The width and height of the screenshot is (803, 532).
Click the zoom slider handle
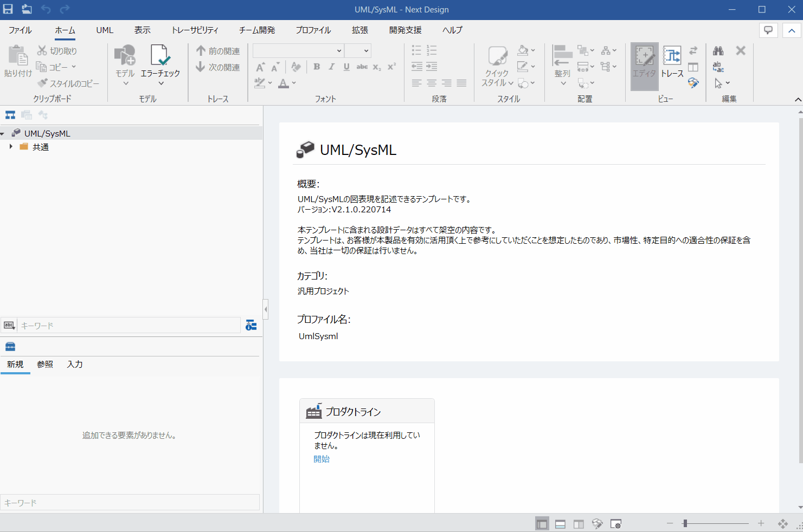pos(685,523)
